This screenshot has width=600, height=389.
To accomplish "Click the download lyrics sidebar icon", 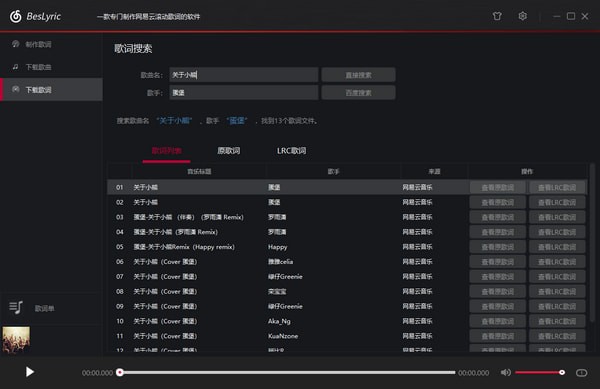I will [x=16, y=90].
